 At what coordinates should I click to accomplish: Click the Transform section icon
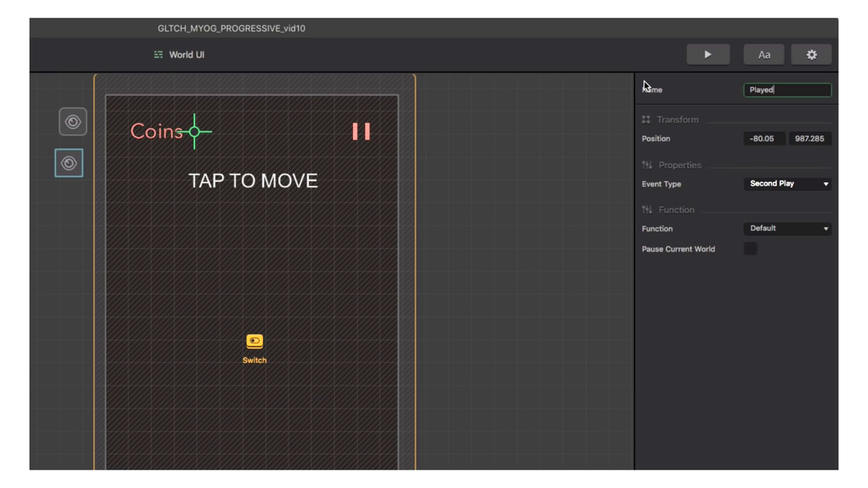point(646,120)
